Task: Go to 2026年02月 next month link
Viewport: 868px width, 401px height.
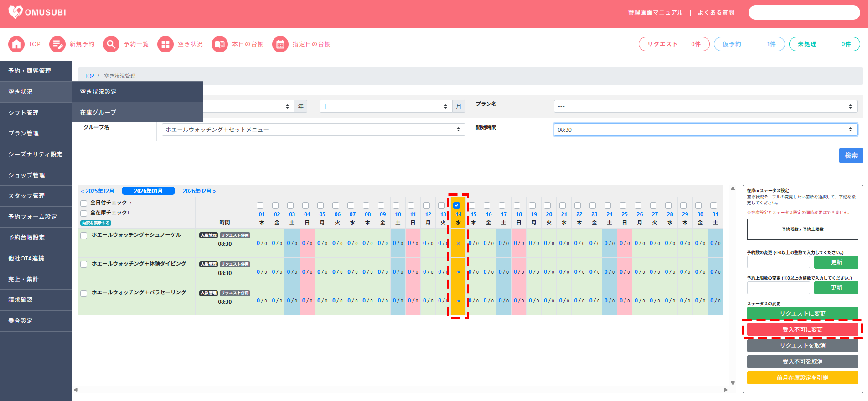Action: point(199,191)
